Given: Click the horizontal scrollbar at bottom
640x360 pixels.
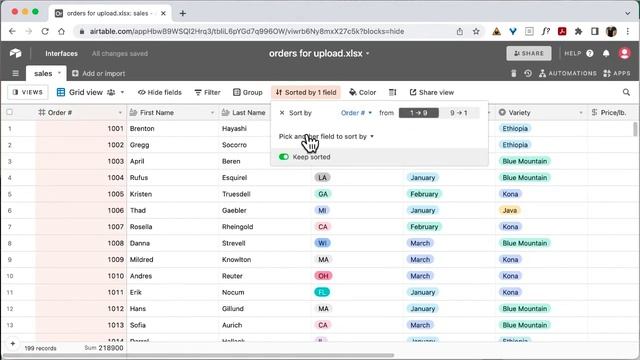Looking at the screenshot, I should tap(198, 356).
